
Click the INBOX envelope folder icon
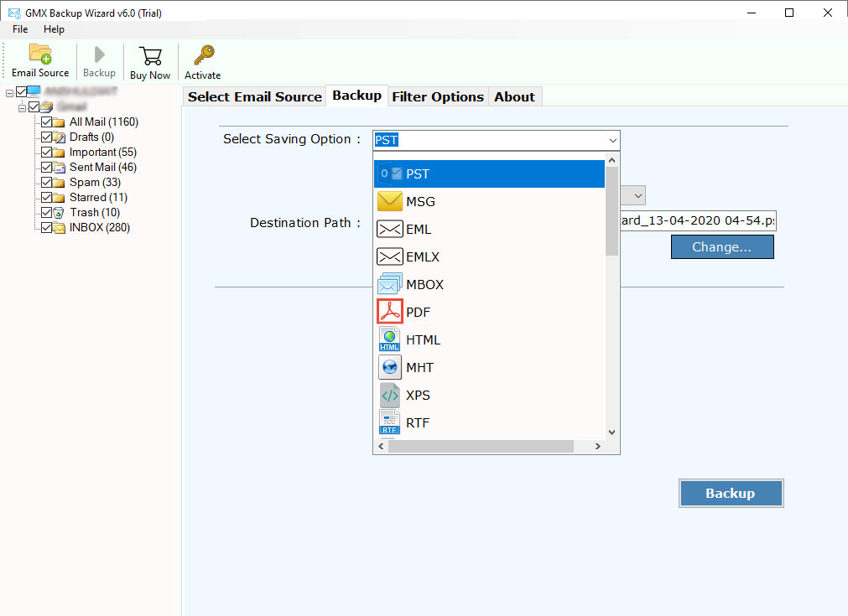click(x=59, y=228)
